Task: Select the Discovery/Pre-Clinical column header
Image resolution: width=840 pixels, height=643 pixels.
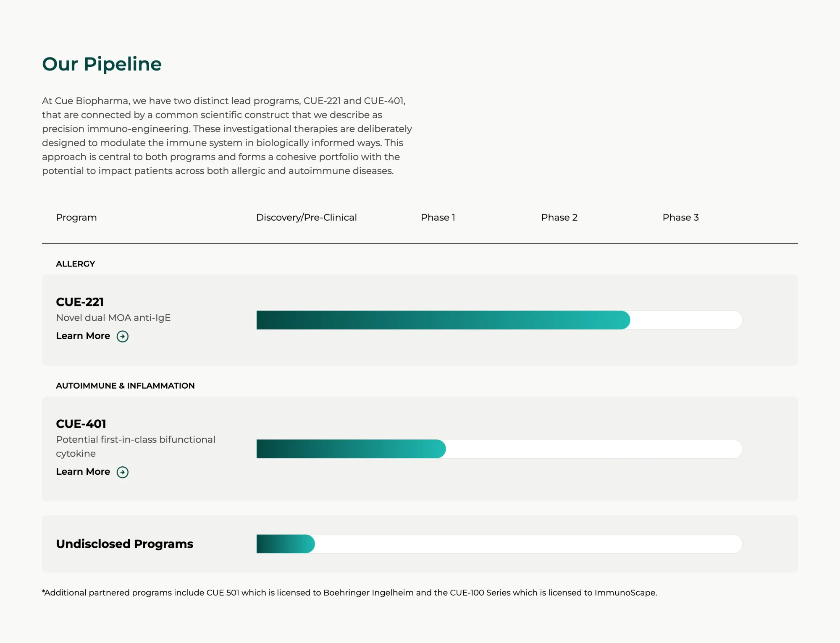Action: point(307,217)
